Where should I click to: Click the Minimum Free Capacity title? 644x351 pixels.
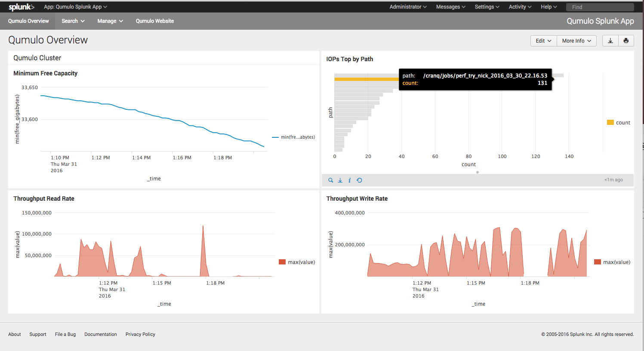pyautogui.click(x=46, y=73)
